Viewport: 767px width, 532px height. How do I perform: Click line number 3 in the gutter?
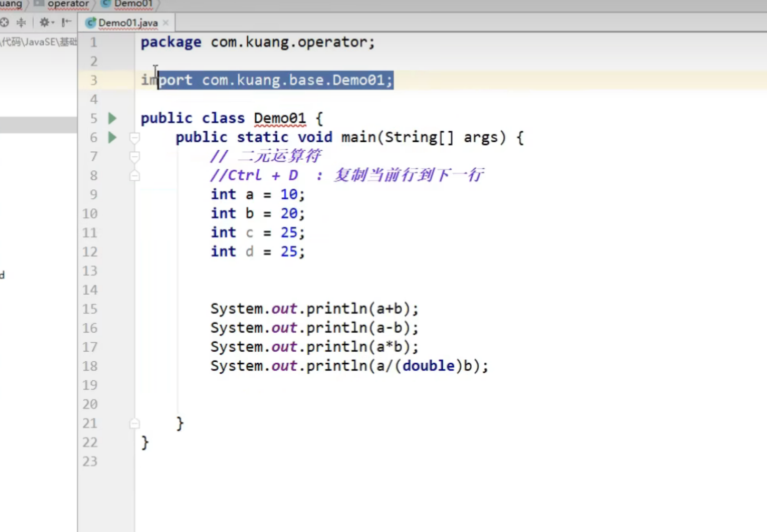click(x=93, y=80)
